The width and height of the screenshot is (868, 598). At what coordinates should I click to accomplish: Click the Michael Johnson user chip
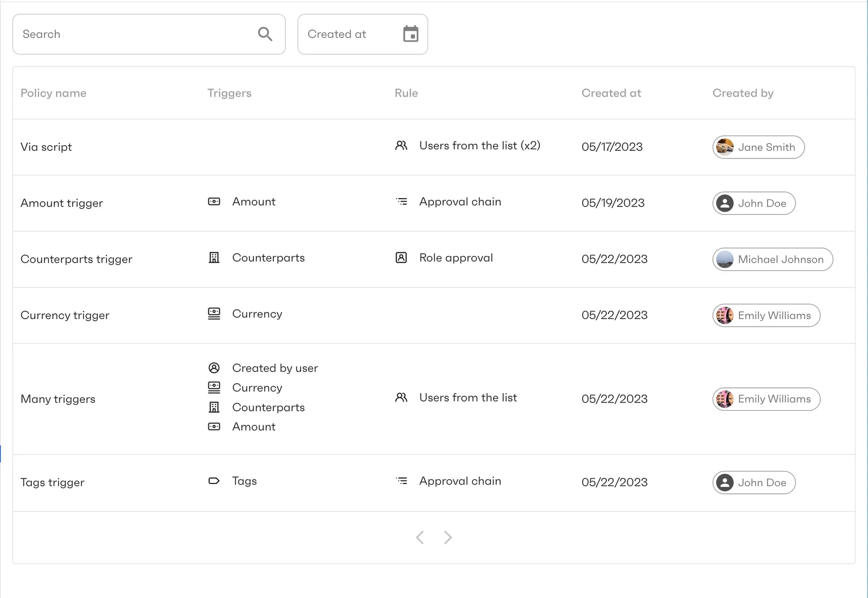coord(773,259)
